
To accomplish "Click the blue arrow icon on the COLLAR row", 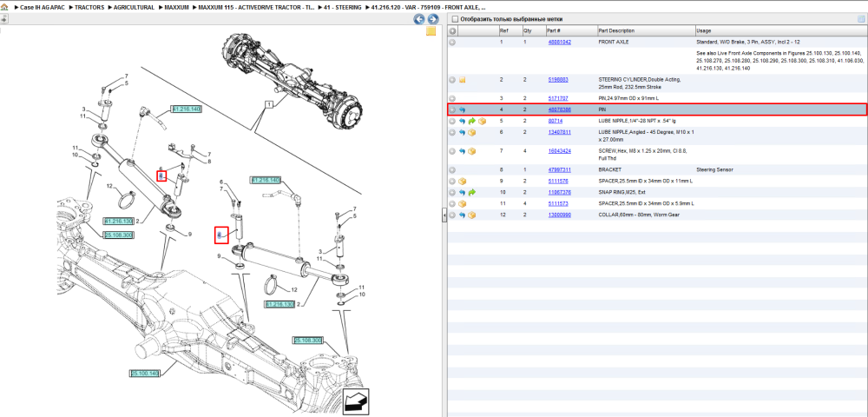I will point(463,215).
